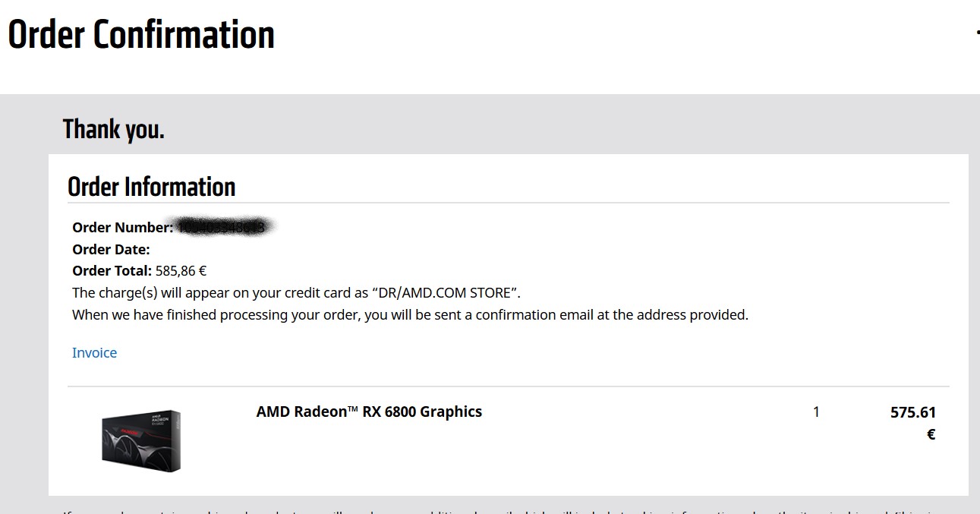The height and width of the screenshot is (514, 980).
Task: Click the cut-off text line at page bottom
Action: click(x=501, y=510)
